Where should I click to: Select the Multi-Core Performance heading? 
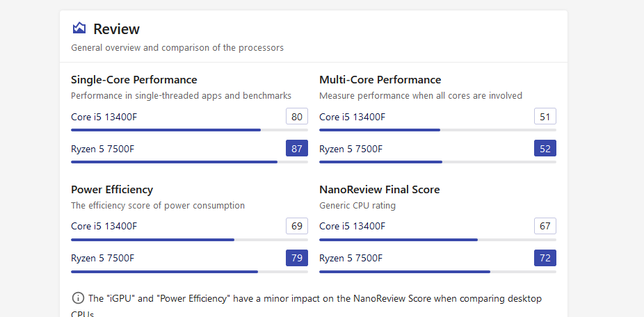coord(380,80)
